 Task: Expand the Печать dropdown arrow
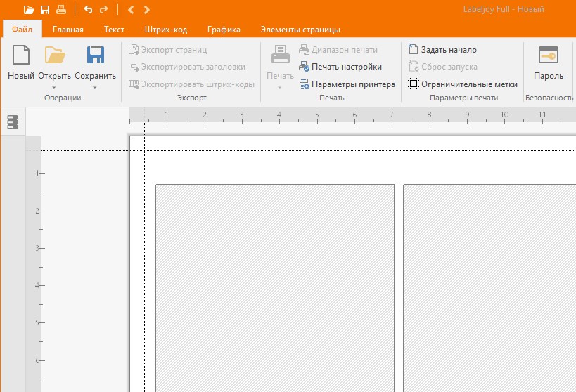click(279, 87)
